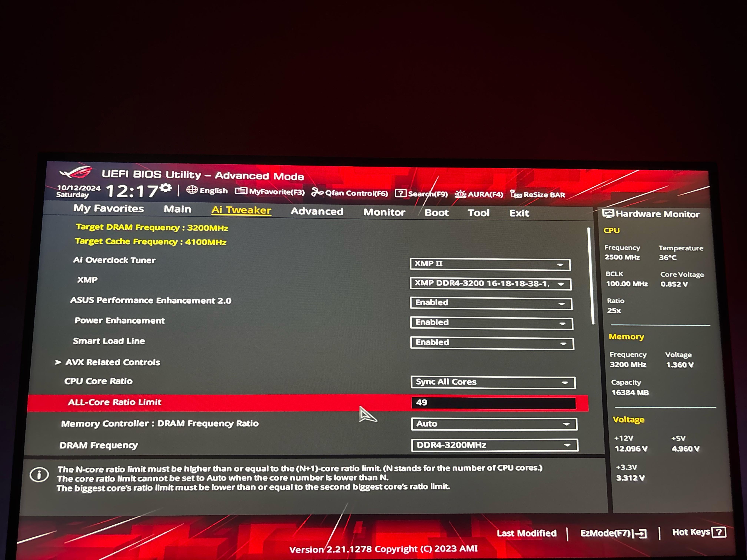Click the Hot Keys button
The height and width of the screenshot is (560, 747).
click(x=699, y=532)
